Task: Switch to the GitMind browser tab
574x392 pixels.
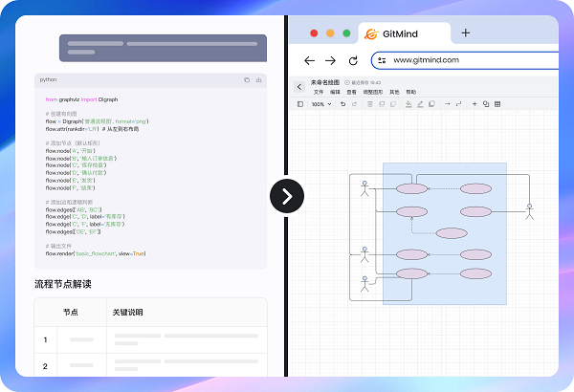Action: coord(400,33)
